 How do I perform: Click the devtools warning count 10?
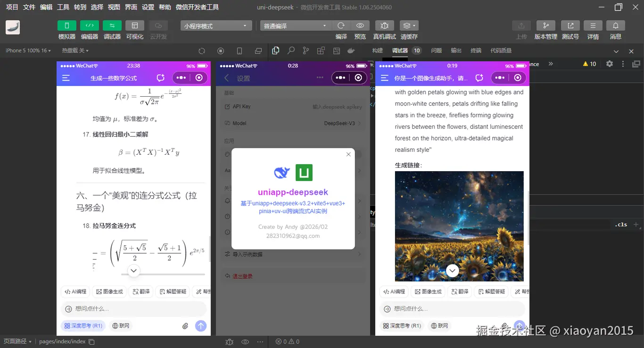[x=590, y=64]
